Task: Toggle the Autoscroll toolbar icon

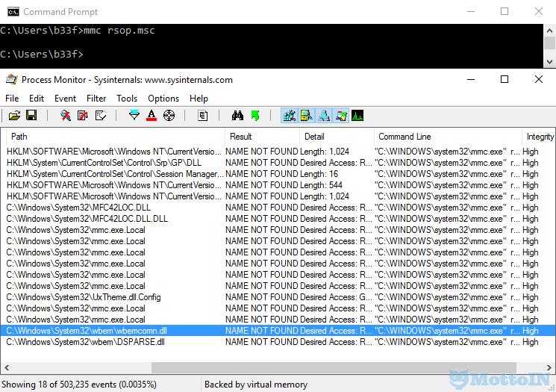Action: (83, 116)
